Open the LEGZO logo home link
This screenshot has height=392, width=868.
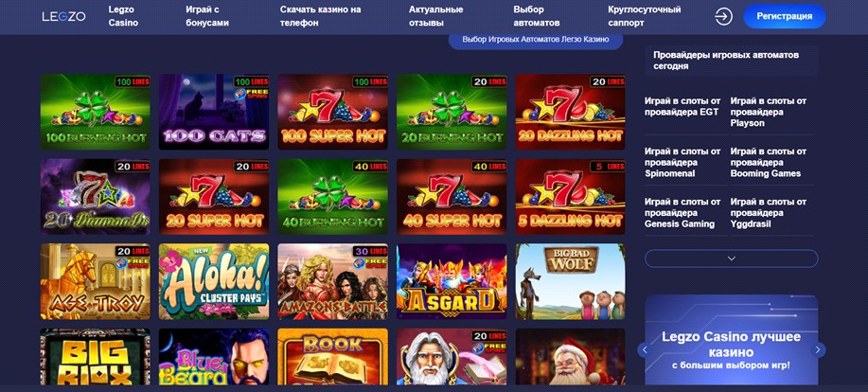coord(63,17)
